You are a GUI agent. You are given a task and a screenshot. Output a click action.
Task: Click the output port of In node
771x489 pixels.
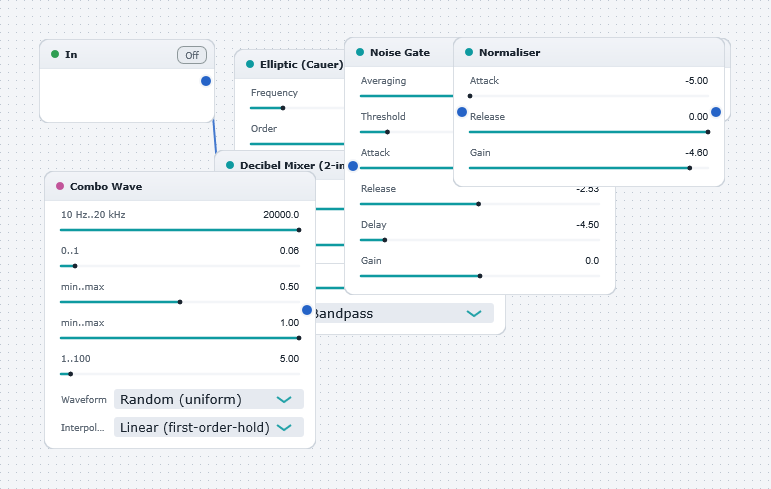(206, 81)
